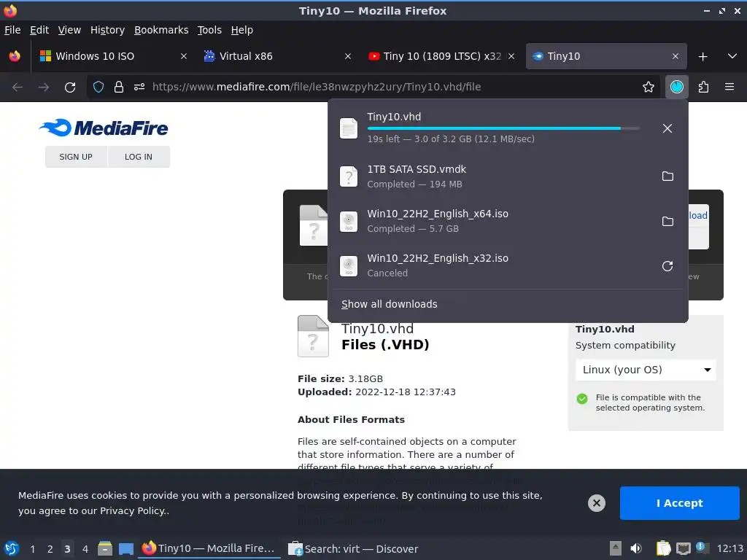747x560 pixels.
Task: Click Show all downloads
Action: click(390, 304)
